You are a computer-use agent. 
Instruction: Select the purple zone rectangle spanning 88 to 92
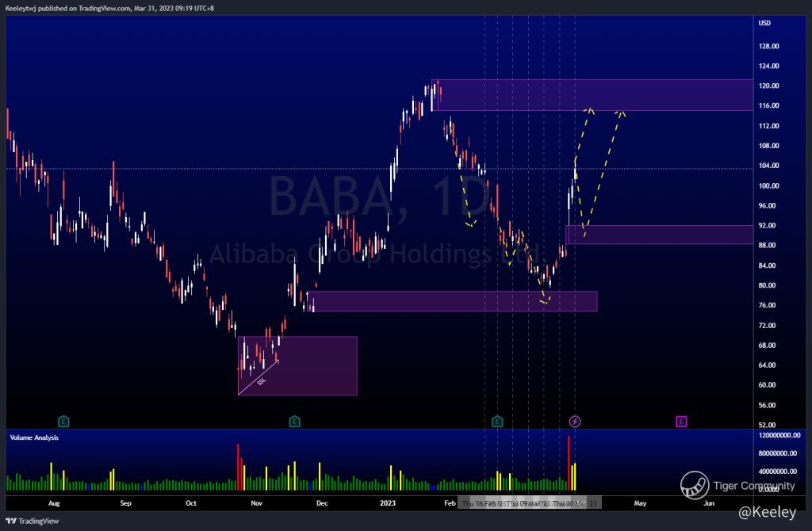pyautogui.click(x=659, y=235)
